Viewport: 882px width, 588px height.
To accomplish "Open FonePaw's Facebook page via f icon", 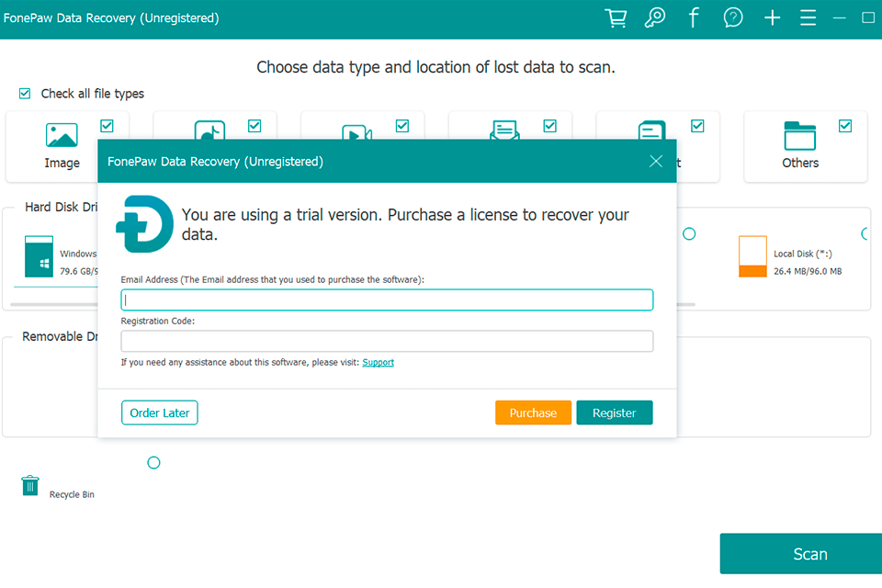I will pos(694,17).
